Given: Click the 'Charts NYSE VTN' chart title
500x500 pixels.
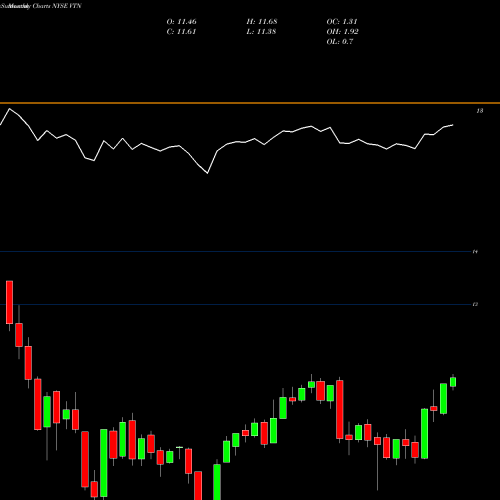Looking at the screenshot, I should click(57, 6).
